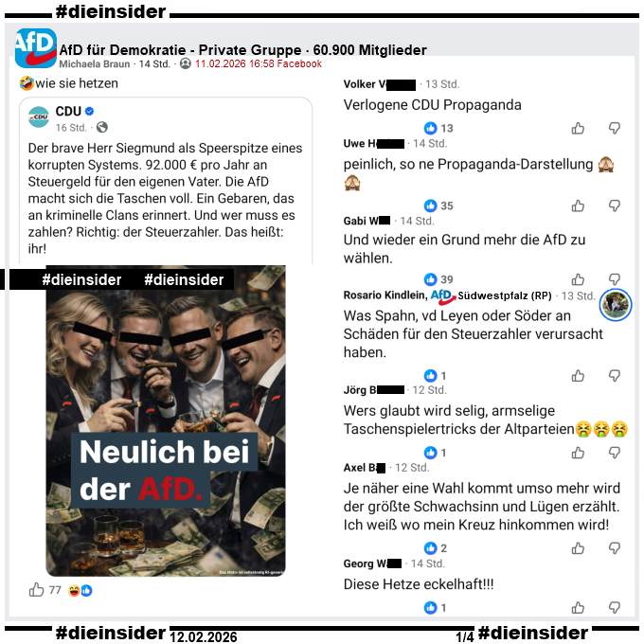
Task: Thumbs-up the Axel B comment
Action: pyautogui.click(x=578, y=548)
